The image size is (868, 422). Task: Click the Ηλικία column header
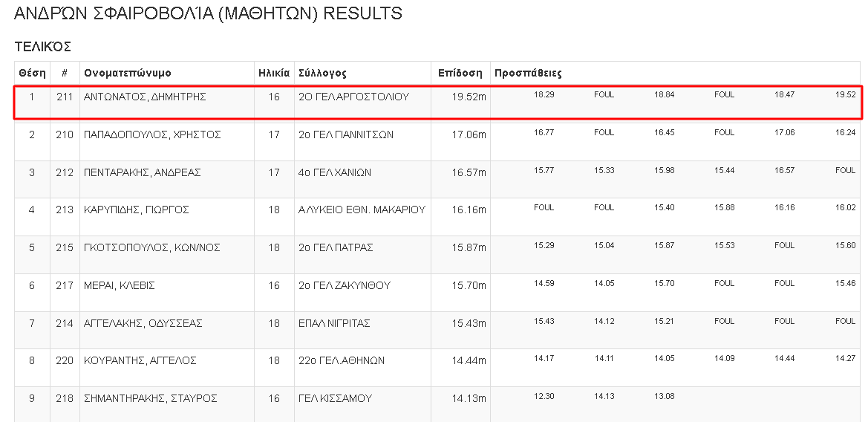274,73
